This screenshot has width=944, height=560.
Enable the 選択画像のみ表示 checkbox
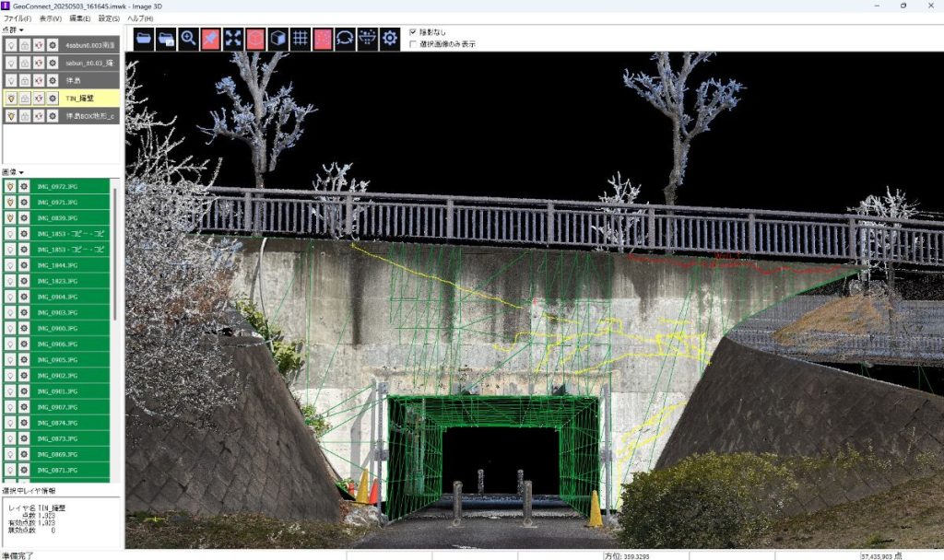[413, 43]
